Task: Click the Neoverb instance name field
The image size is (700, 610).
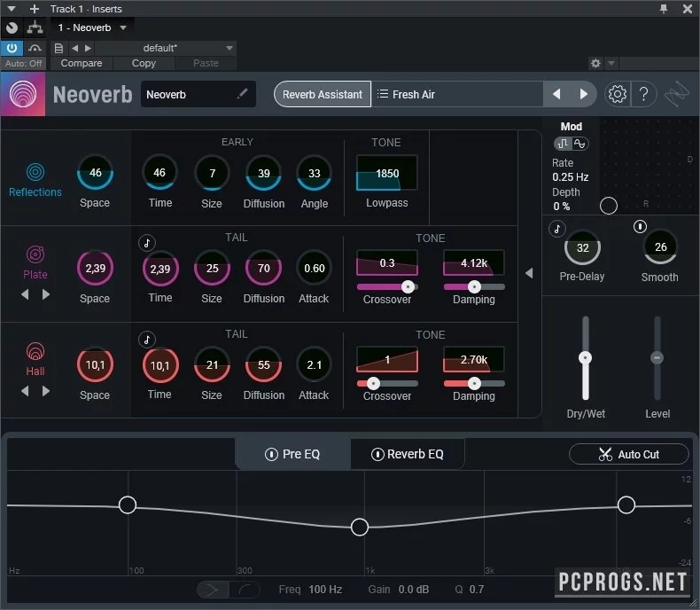Action: coord(198,94)
